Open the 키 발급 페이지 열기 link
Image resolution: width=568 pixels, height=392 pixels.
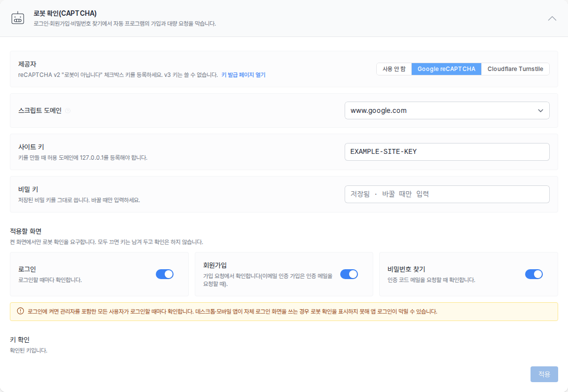[x=244, y=74]
